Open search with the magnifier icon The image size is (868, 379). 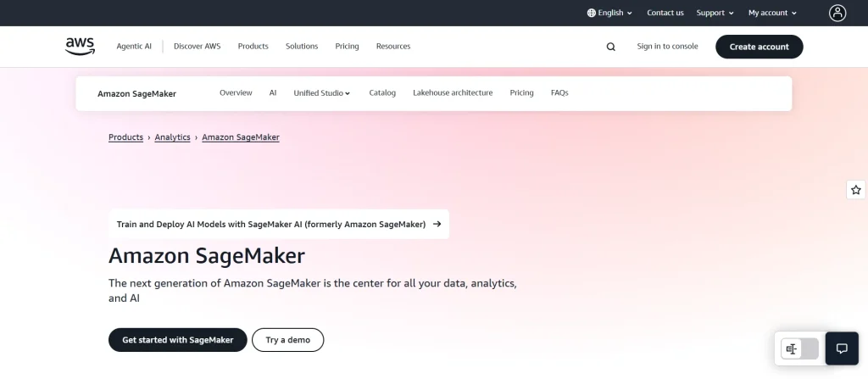click(610, 47)
